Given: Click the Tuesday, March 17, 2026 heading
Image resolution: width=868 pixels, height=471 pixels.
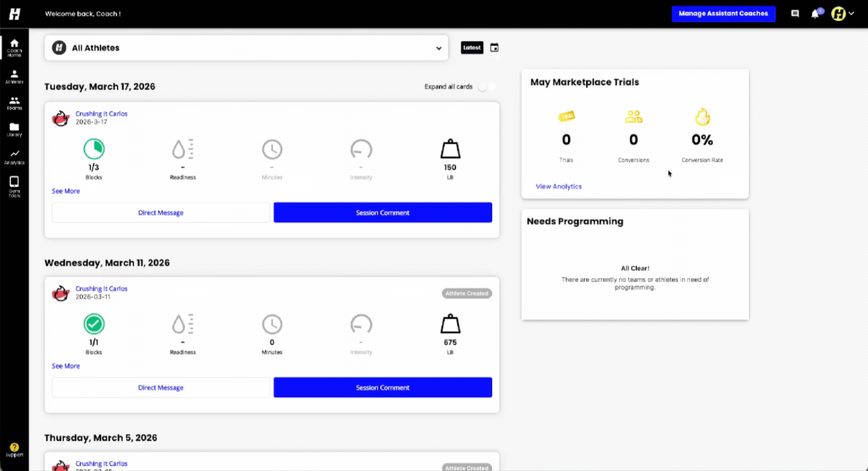Looking at the screenshot, I should click(99, 87).
